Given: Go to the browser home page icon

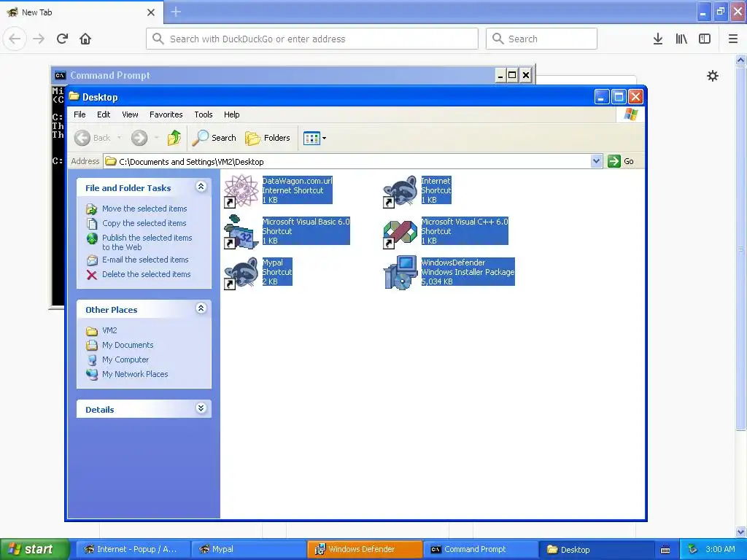Looking at the screenshot, I should click(85, 39).
